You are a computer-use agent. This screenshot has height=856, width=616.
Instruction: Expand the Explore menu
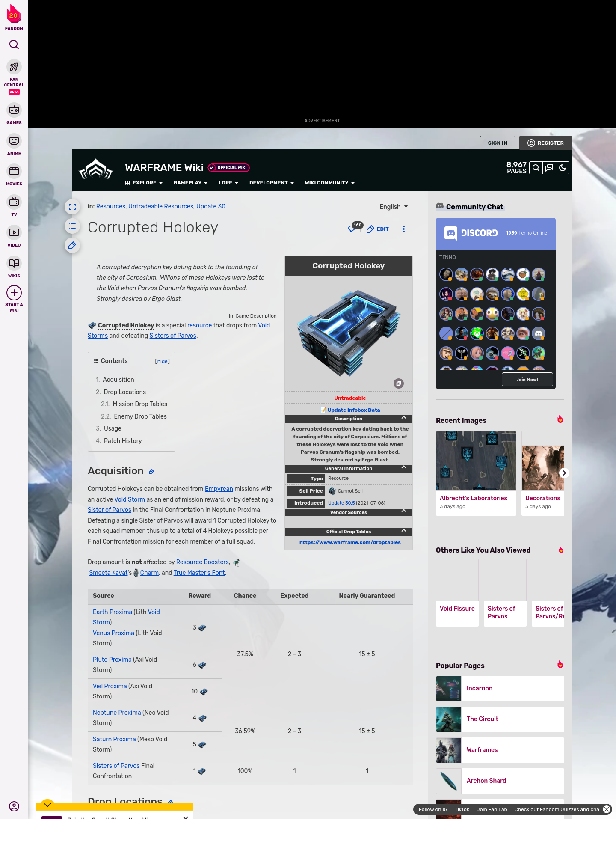tap(144, 183)
